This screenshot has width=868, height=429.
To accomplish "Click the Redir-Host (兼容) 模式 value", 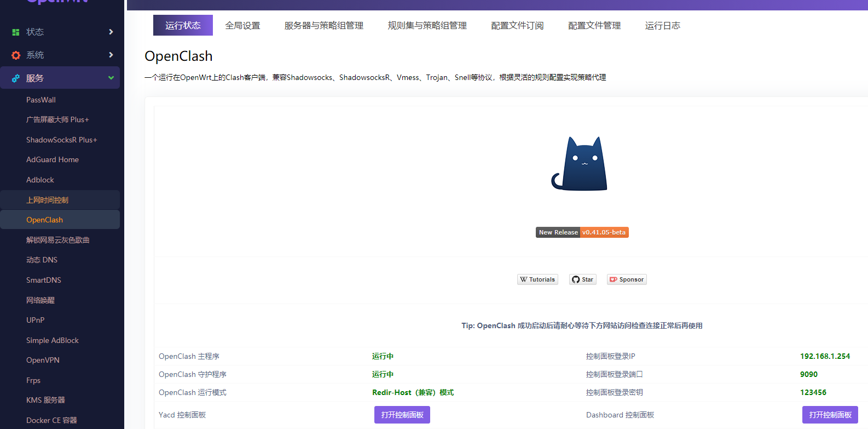I will (413, 392).
